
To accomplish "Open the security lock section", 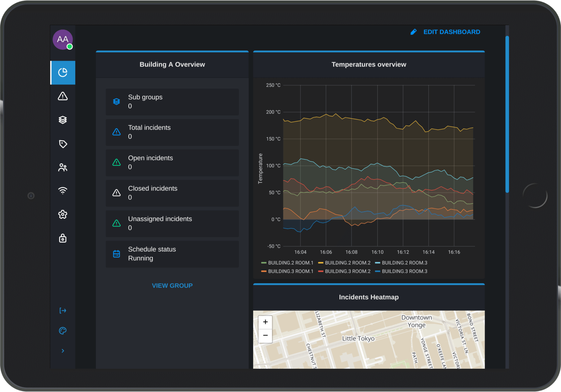I will point(62,238).
